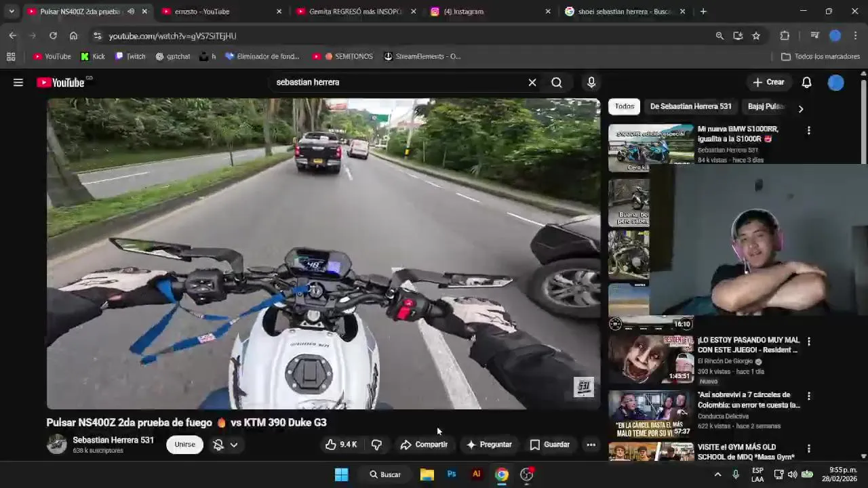The image size is (868, 488).
Task: Open the Chrome extensions puzzle icon
Action: [785, 36]
